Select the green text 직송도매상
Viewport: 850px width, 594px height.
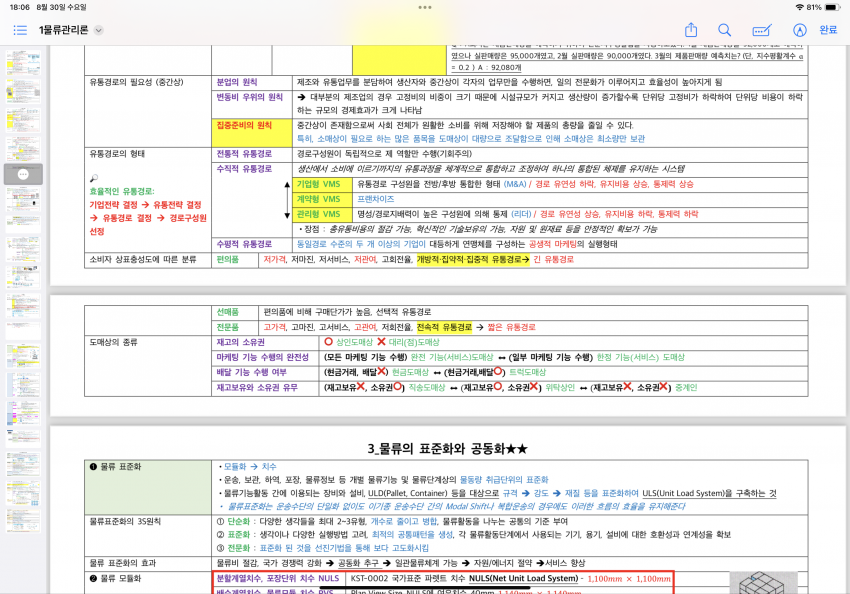click(427, 388)
